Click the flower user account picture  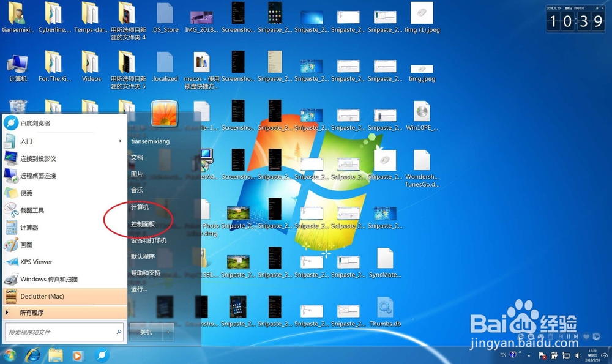point(164,114)
